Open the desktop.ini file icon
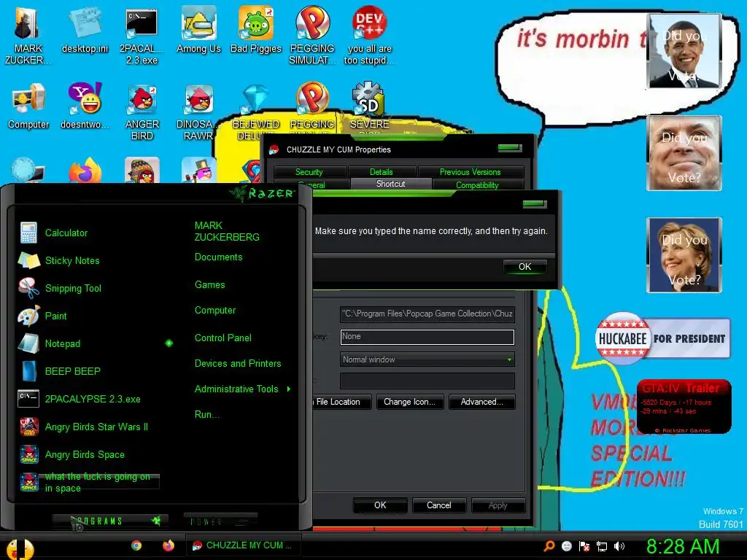 [85, 30]
